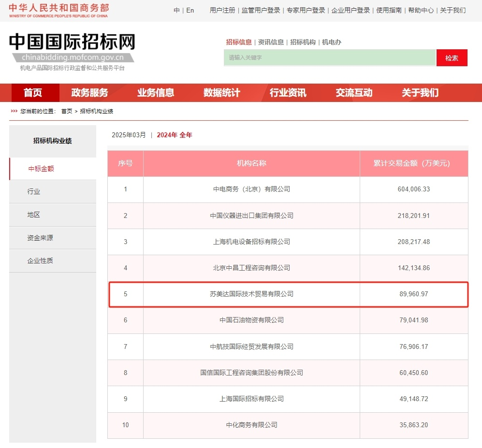Open the 中国国际招标网 site logo
482x448 pixels.
coord(73,51)
